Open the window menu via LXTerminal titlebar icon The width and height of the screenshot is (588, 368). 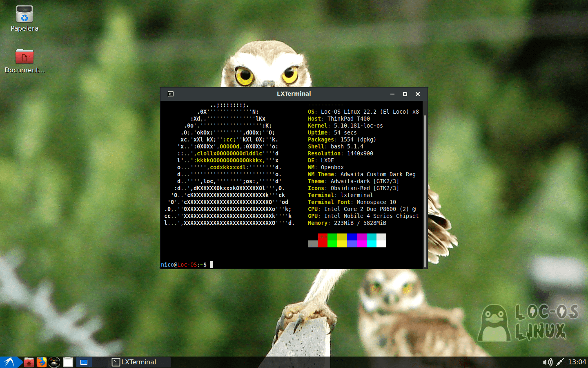[x=170, y=94]
